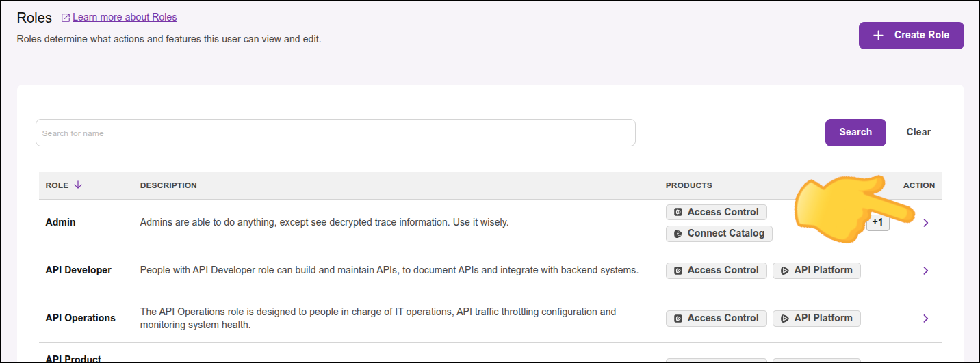Click the external link icon beside Learn more

pos(66,18)
